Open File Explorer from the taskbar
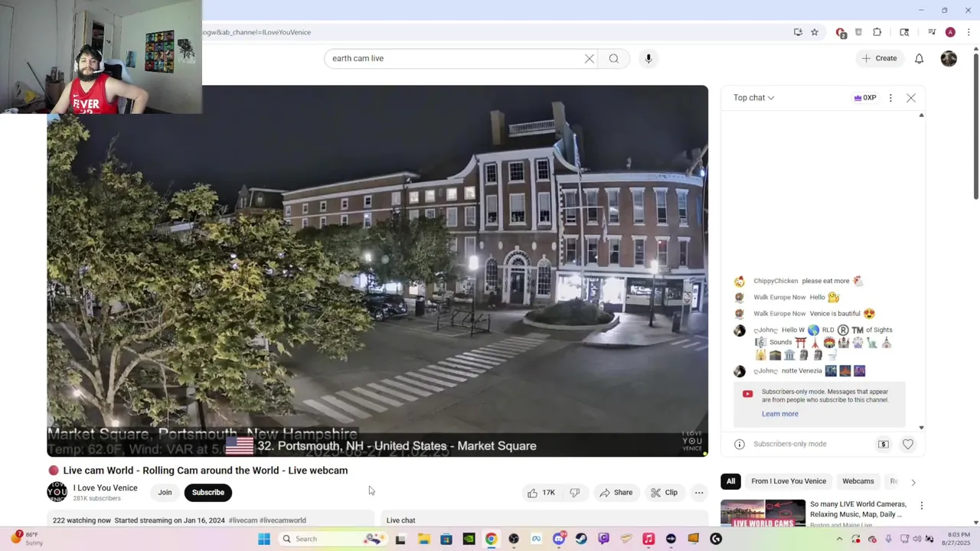Screen dimensions: 980x551 click(423, 539)
